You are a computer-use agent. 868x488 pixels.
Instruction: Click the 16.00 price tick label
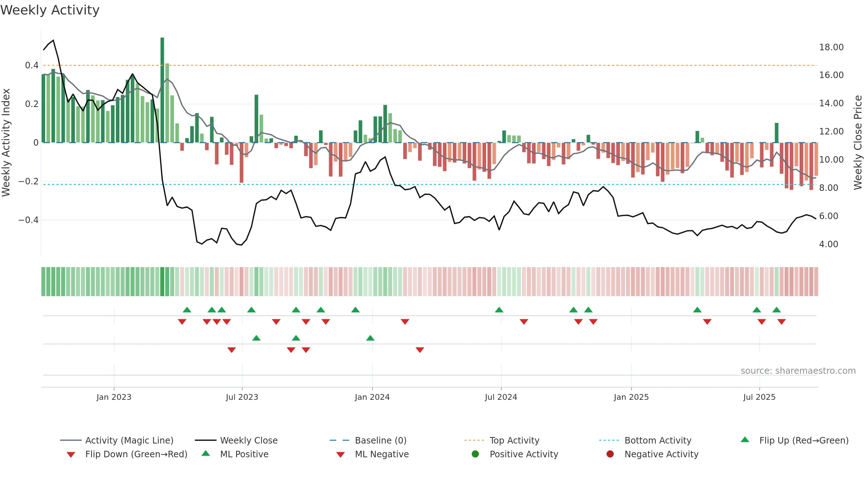coord(831,75)
